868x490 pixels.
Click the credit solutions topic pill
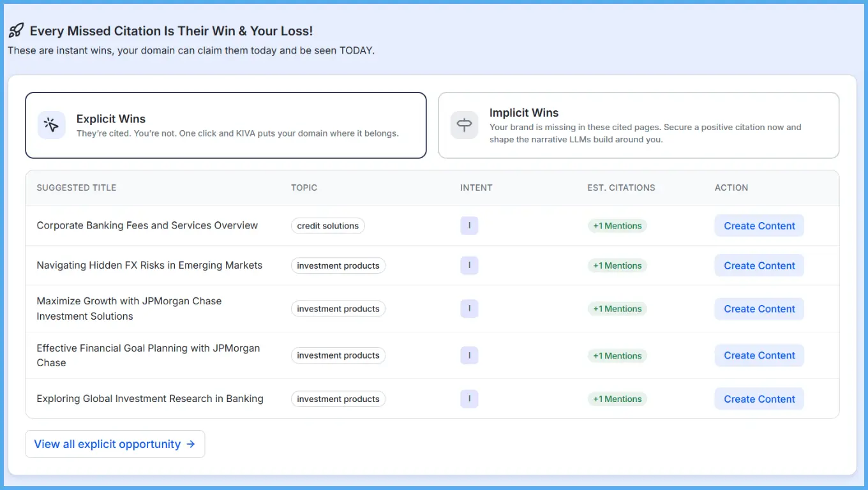pos(327,225)
